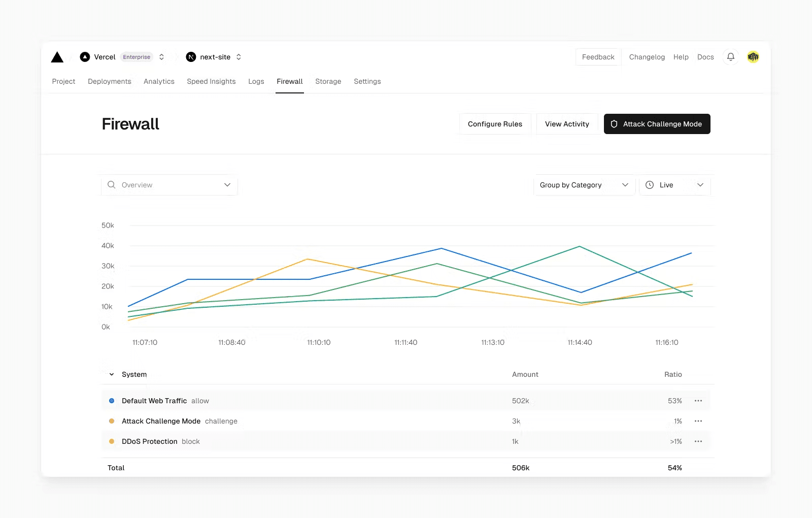Image resolution: width=812 pixels, height=518 pixels.
Task: Open the notification bell
Action: click(x=730, y=57)
